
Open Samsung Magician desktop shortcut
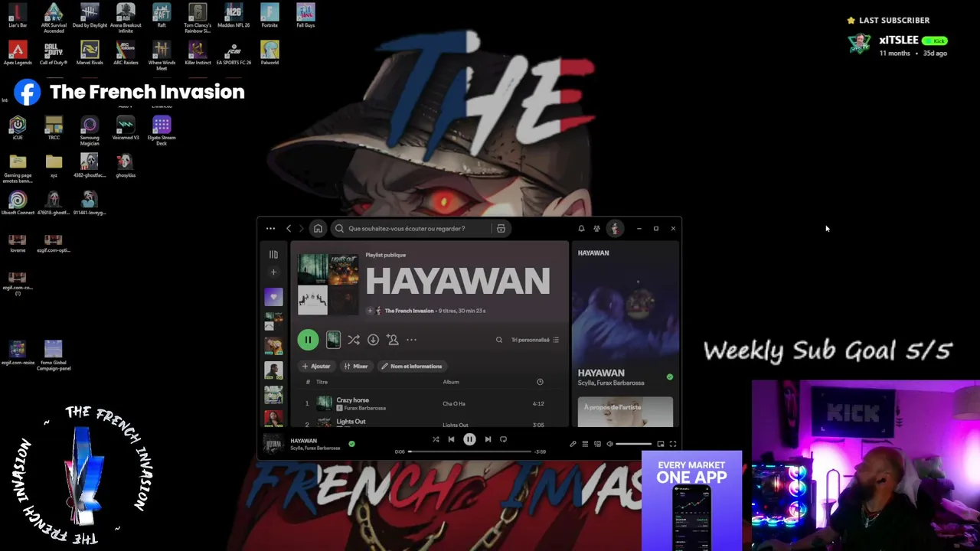(x=90, y=131)
